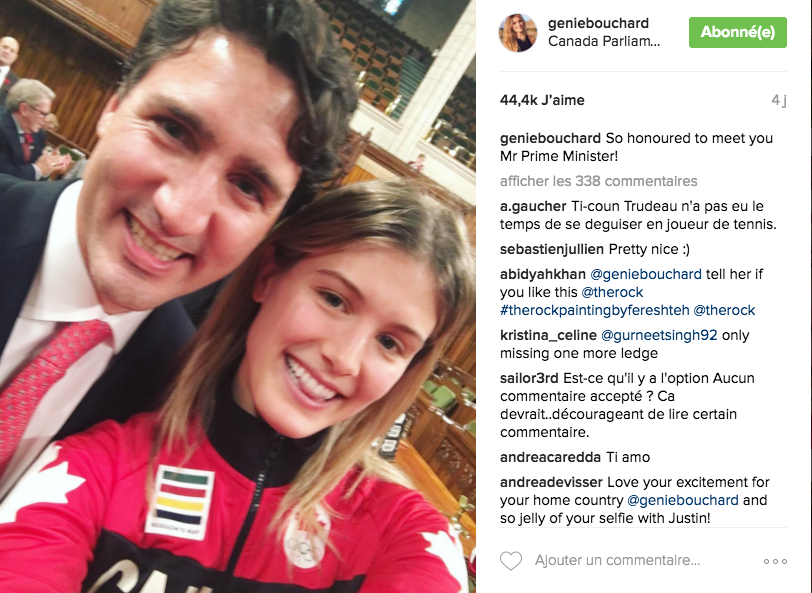The width and height of the screenshot is (812, 593).
Task: Open the andreacaredda commenter profile
Action: (550, 457)
